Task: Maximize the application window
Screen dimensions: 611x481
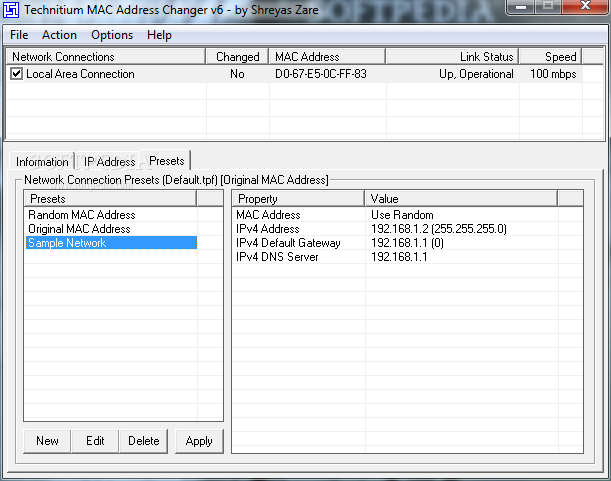Action: [x=548, y=6]
